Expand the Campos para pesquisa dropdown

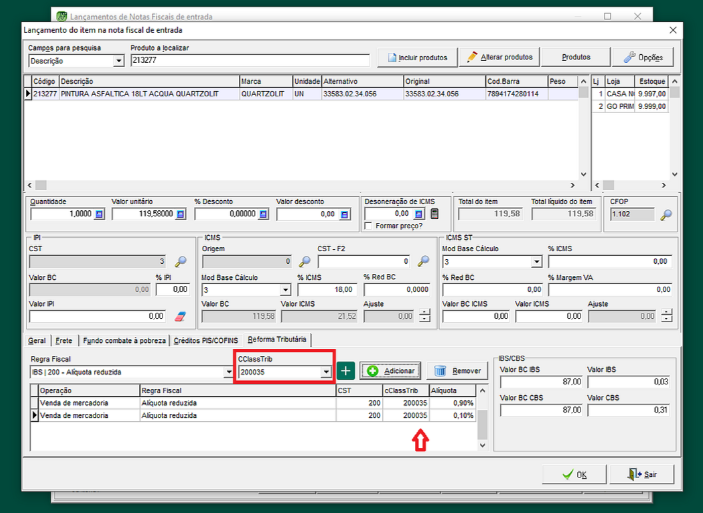119,61
